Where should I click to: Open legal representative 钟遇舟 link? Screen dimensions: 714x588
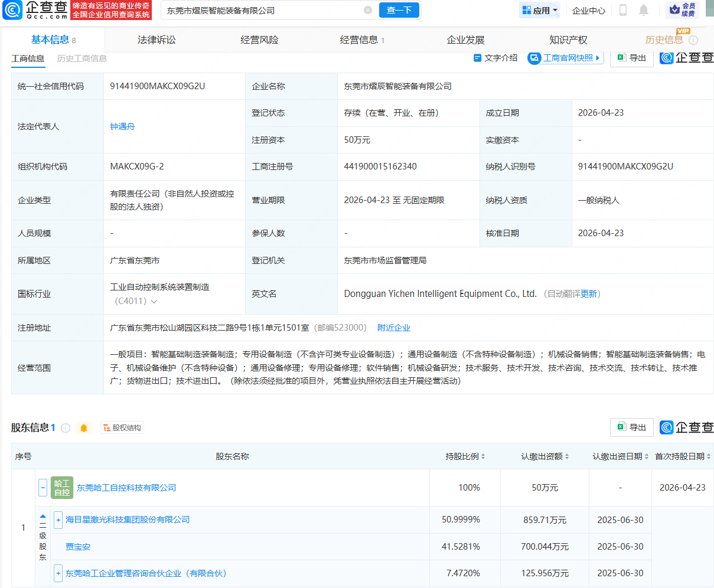pos(122,126)
